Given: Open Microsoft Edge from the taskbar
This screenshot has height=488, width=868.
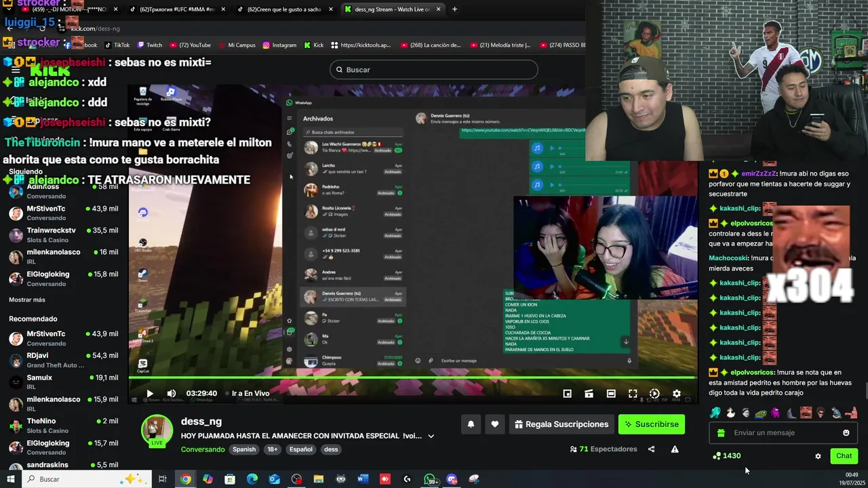Looking at the screenshot, I should pyautogui.click(x=252, y=479).
